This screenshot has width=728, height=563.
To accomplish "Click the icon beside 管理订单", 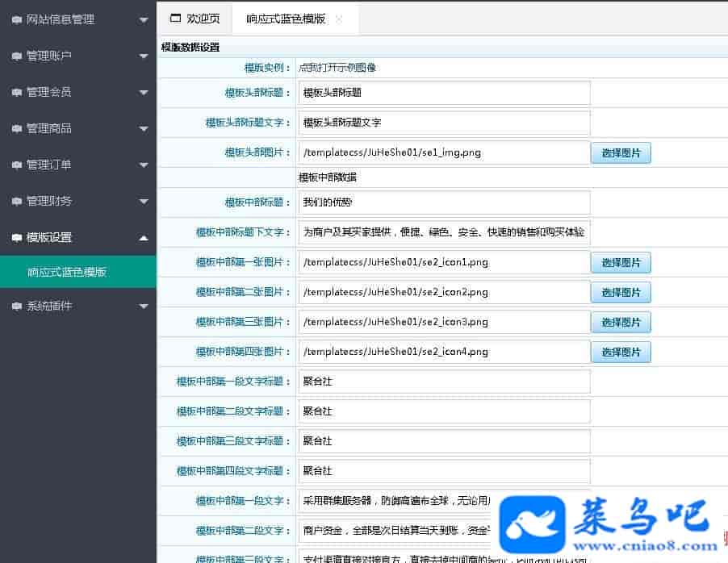I will 17,165.
